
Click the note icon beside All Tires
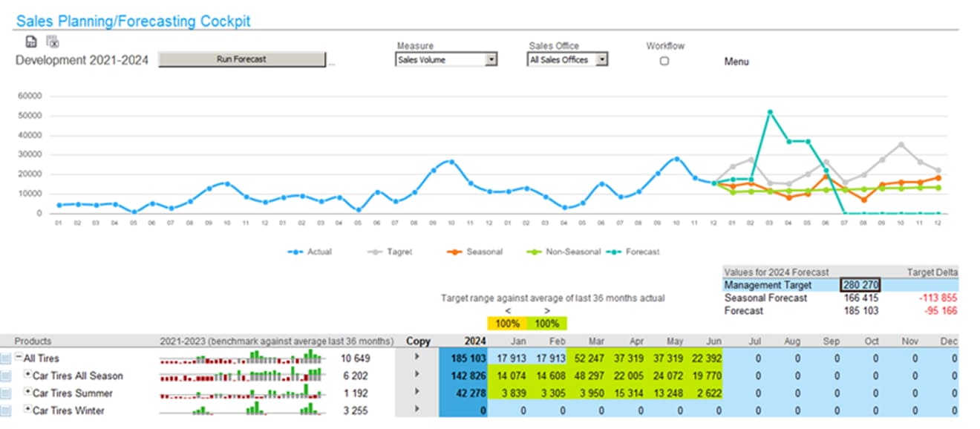6,358
